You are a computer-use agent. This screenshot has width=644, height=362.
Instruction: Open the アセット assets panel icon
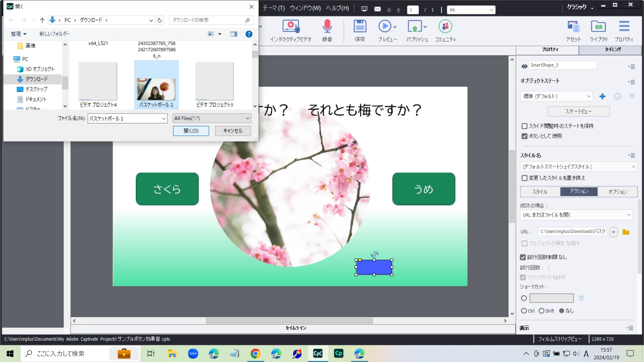[573, 26]
